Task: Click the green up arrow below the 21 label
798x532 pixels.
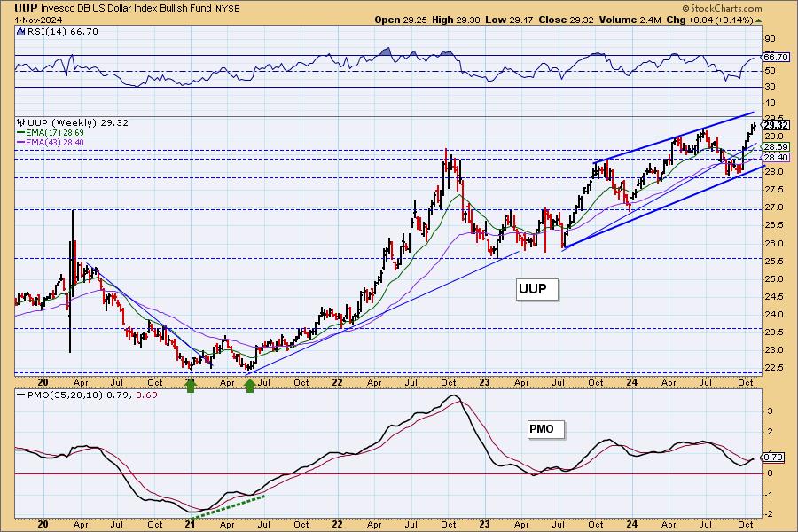Action: click(x=191, y=386)
